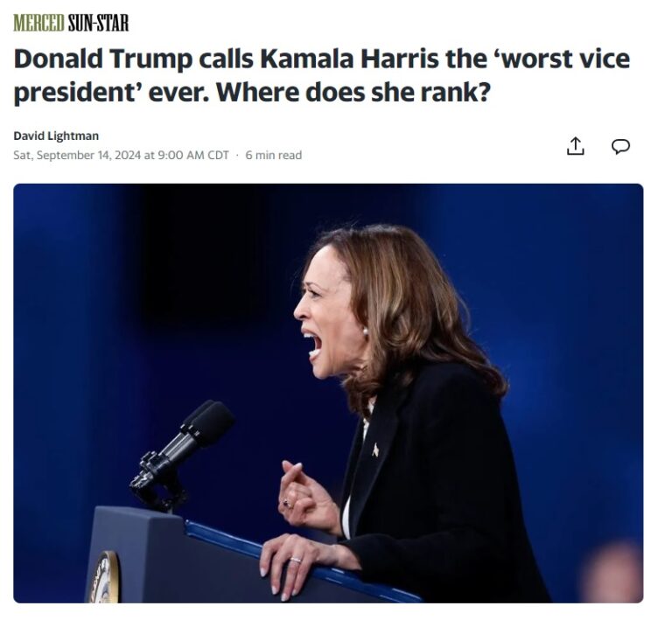Open the comments speech bubble icon
The image size is (672, 620).
click(x=620, y=146)
